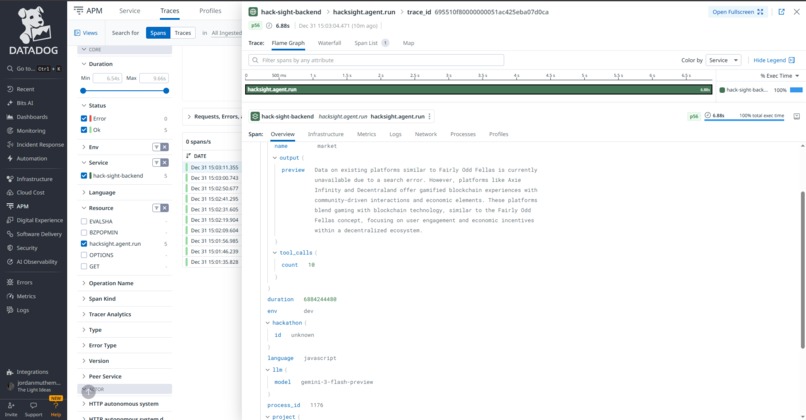Screen dimensions: 806x420
Task: Open the % Exec Time dropdown
Action: click(780, 76)
